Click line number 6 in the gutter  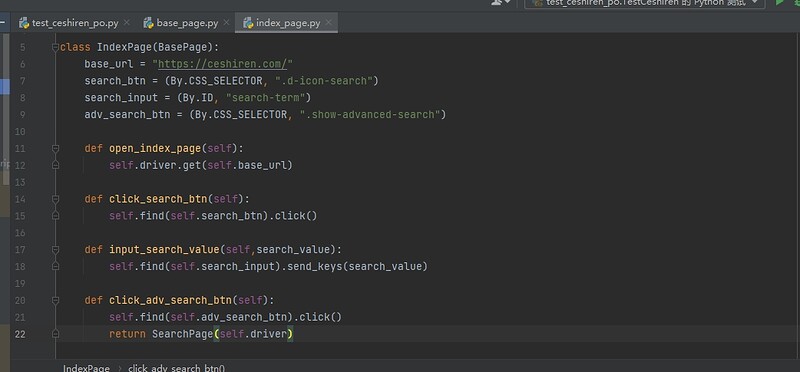(23, 64)
